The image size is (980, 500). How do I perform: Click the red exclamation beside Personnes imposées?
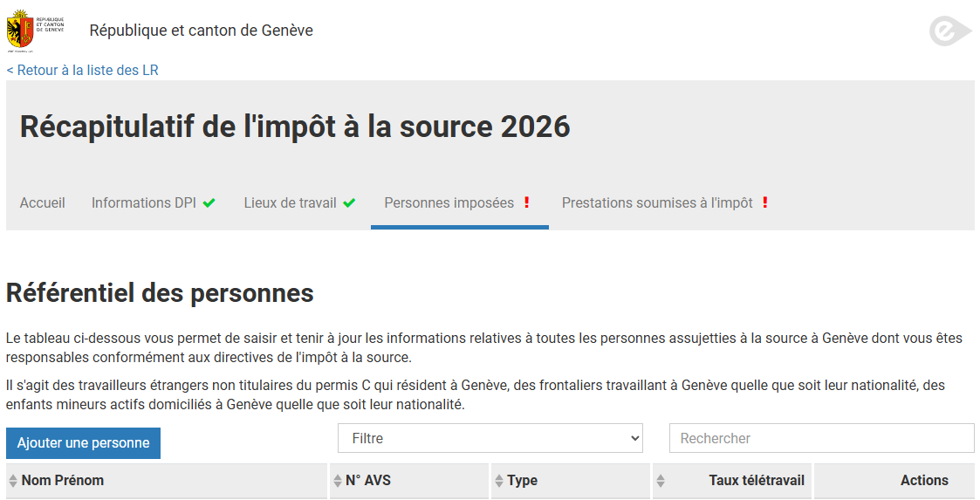527,202
